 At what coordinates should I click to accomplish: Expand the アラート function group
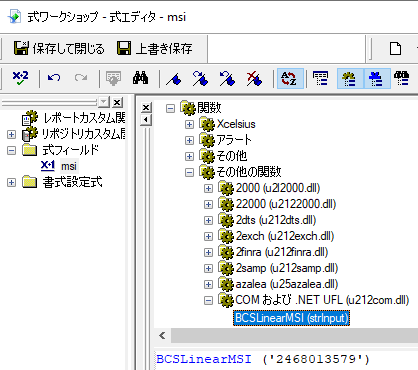point(189,140)
